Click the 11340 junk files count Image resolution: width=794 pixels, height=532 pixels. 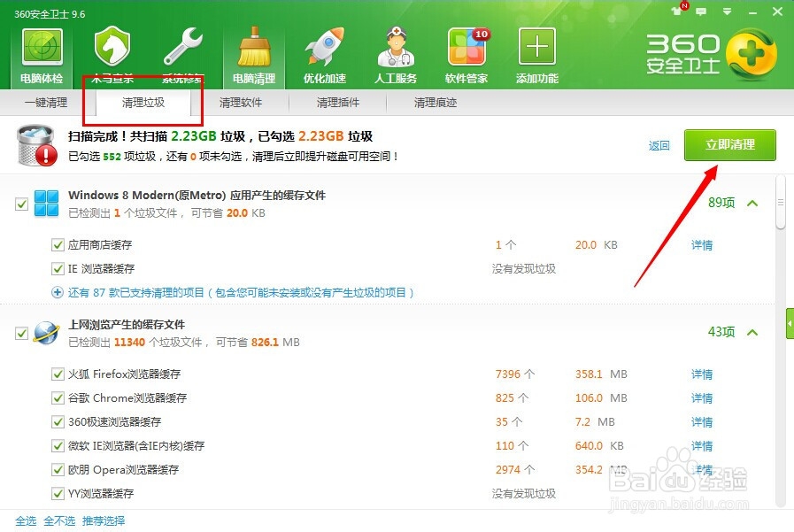click(129, 343)
